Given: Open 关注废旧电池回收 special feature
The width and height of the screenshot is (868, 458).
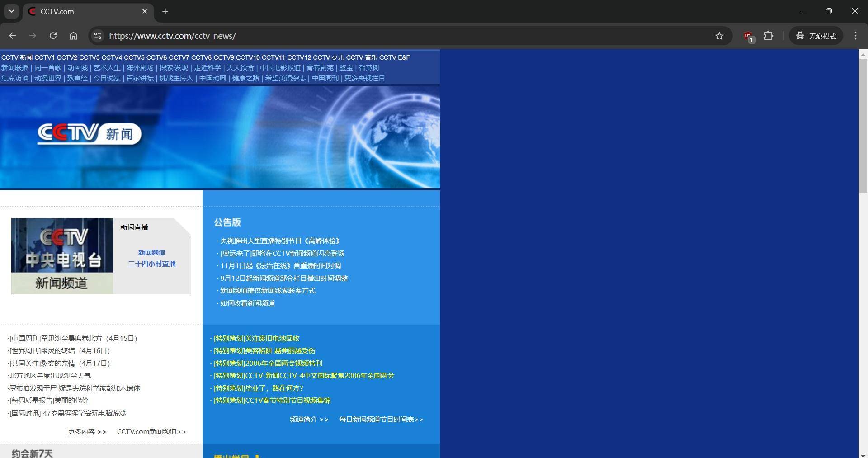Looking at the screenshot, I should tap(256, 339).
